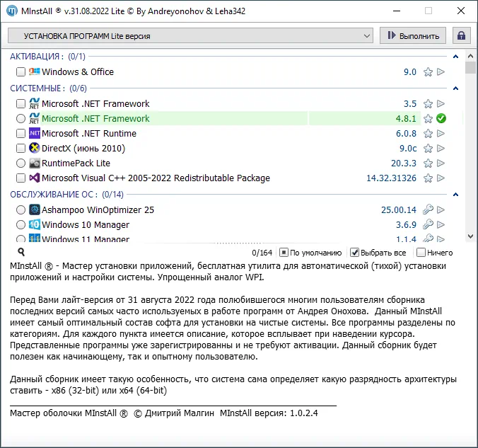Image resolution: width=478 pixels, height=448 pixels.
Task: Click the СИСТЕМНЫЕ: (0/6) header
Action: (x=49, y=88)
